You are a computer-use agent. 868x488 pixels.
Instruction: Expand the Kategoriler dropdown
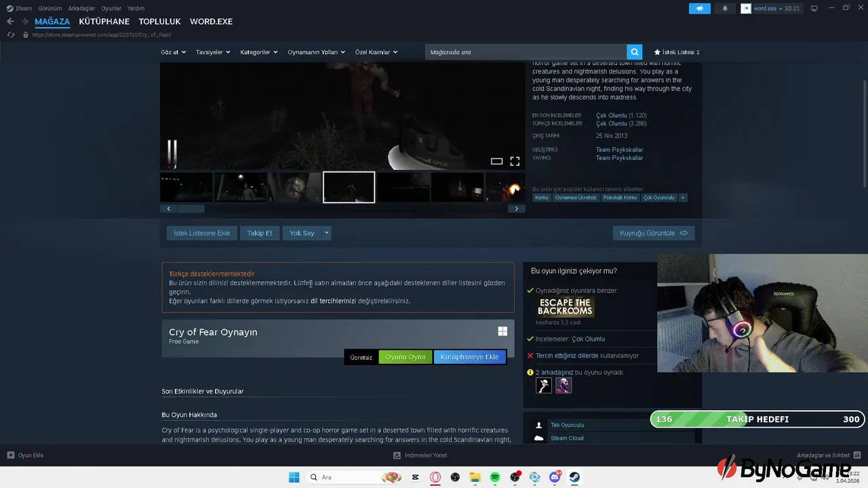[x=259, y=52]
